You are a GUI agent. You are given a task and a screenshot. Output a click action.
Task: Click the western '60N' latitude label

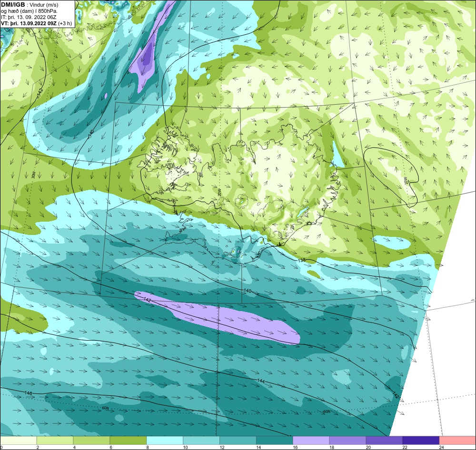pos(105,408)
